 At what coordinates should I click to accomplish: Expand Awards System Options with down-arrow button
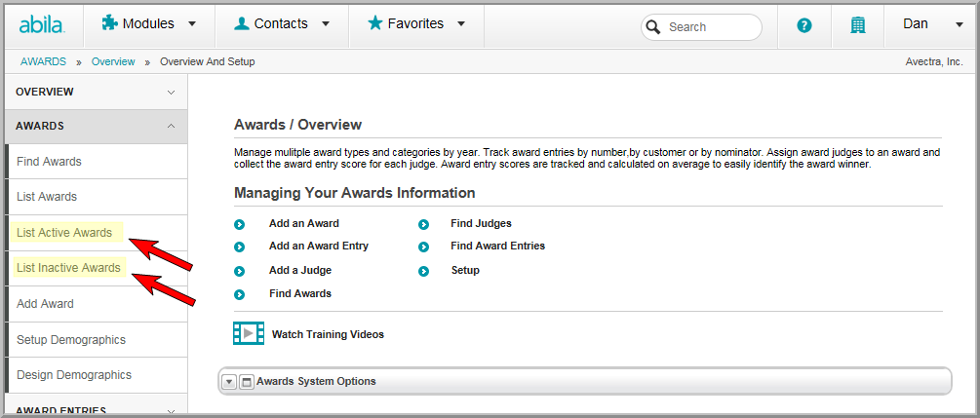(x=229, y=381)
